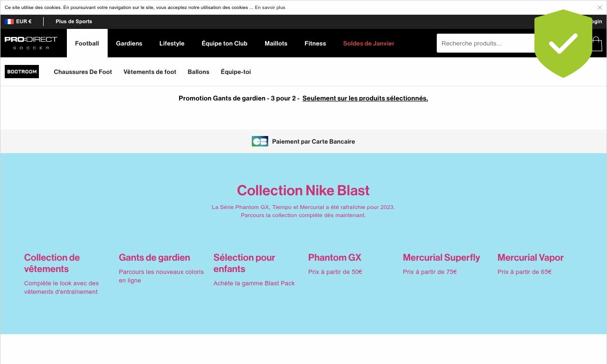
Task: Click 'Complète le look avec des vêtements' text
Action: click(x=62, y=288)
